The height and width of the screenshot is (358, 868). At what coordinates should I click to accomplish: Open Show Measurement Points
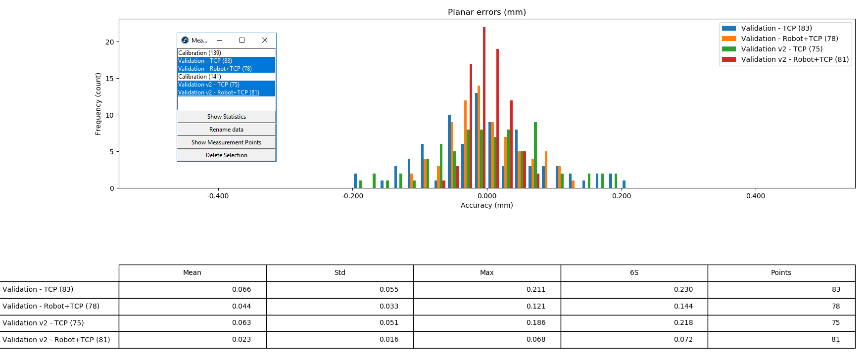(226, 142)
